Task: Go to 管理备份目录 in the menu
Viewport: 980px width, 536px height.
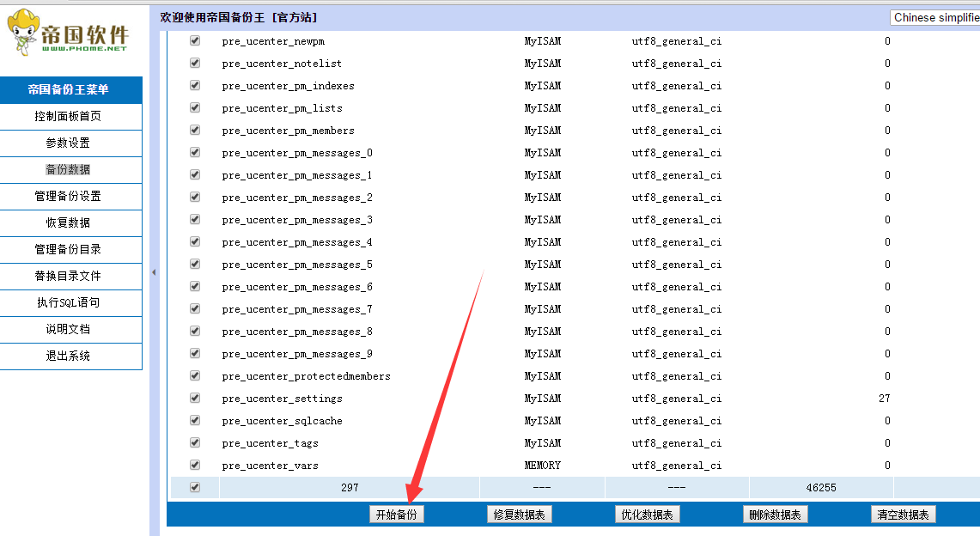Action: (x=68, y=250)
